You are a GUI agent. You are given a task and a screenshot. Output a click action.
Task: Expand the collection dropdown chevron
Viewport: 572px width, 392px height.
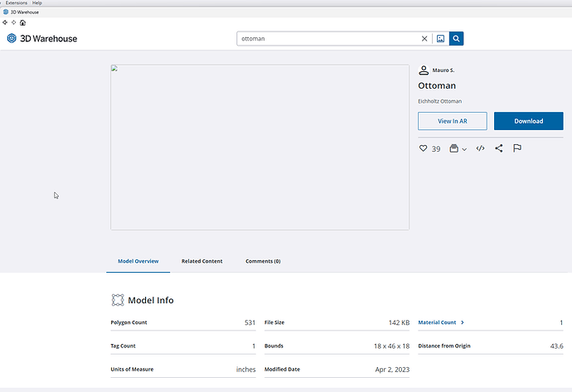coord(464,149)
